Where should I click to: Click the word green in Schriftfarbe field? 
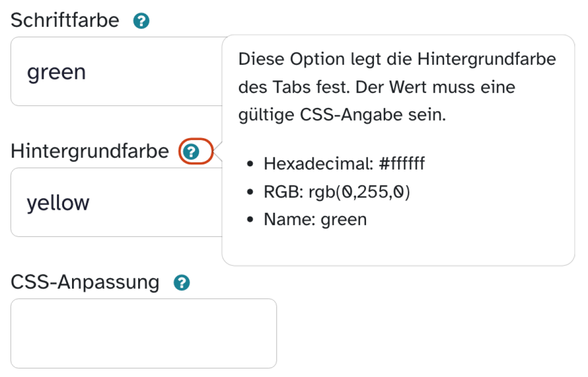pyautogui.click(x=56, y=73)
